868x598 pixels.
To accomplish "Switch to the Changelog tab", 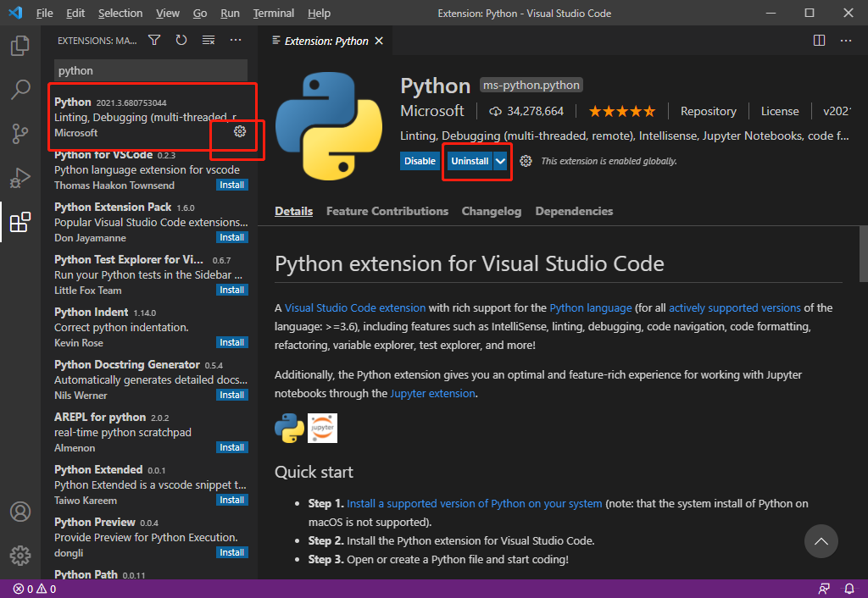I will (492, 211).
